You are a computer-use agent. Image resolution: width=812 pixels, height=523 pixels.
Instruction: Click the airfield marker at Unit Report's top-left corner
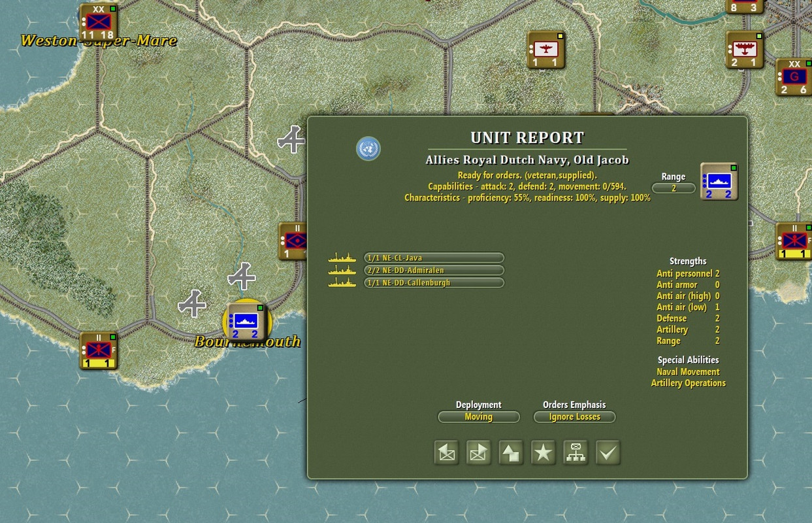(291, 139)
